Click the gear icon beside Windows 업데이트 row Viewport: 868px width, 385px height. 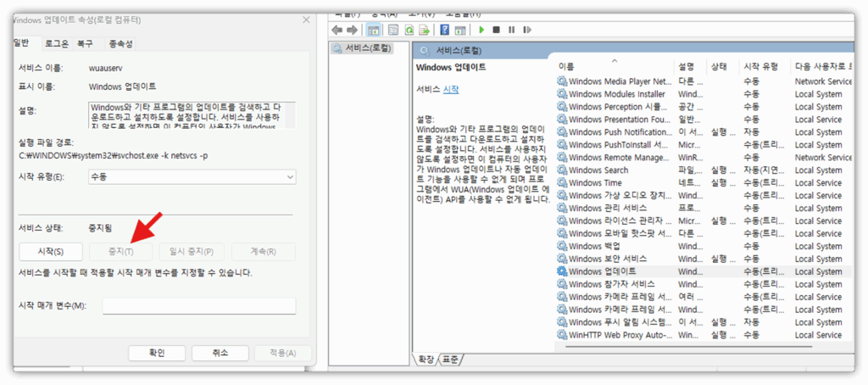pyautogui.click(x=562, y=271)
